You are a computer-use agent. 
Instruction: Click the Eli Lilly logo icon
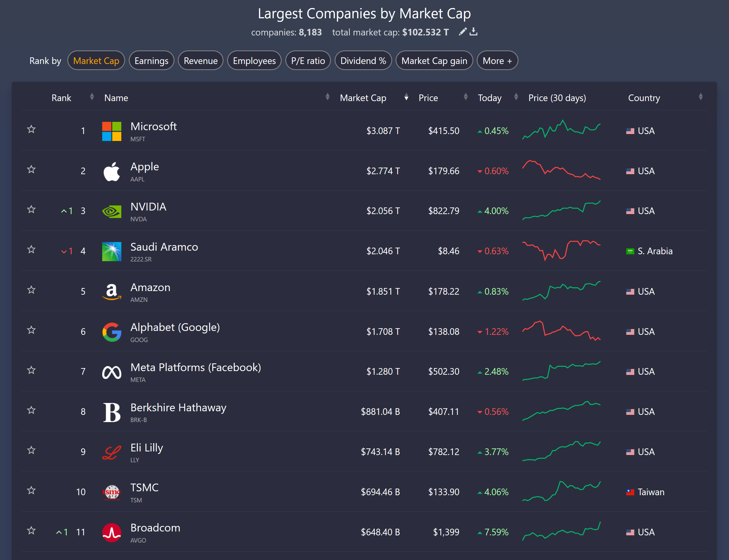[112, 452]
